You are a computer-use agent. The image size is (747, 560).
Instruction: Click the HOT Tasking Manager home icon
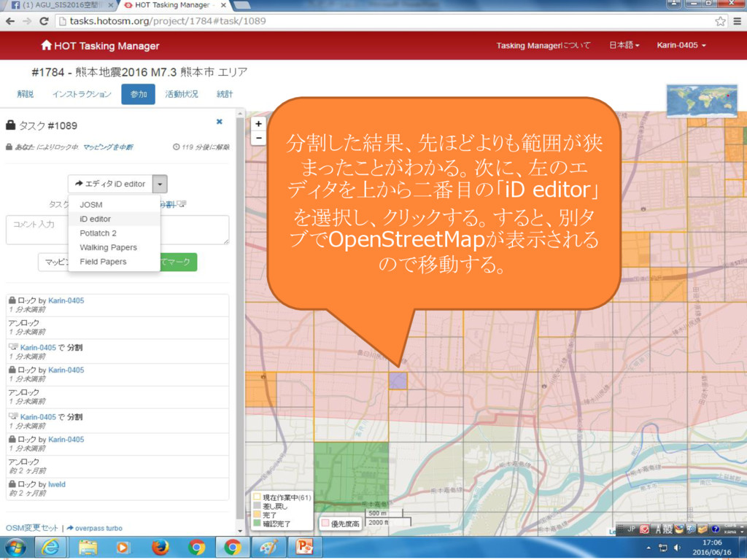click(47, 45)
